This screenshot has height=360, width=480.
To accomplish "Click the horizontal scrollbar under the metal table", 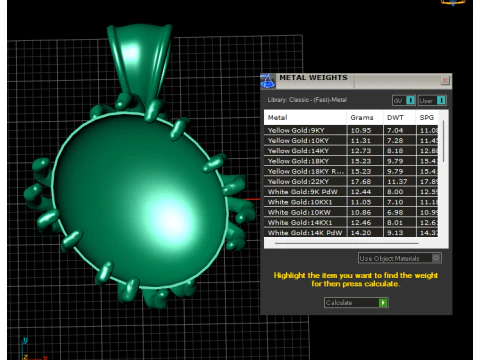I will (x=347, y=243).
